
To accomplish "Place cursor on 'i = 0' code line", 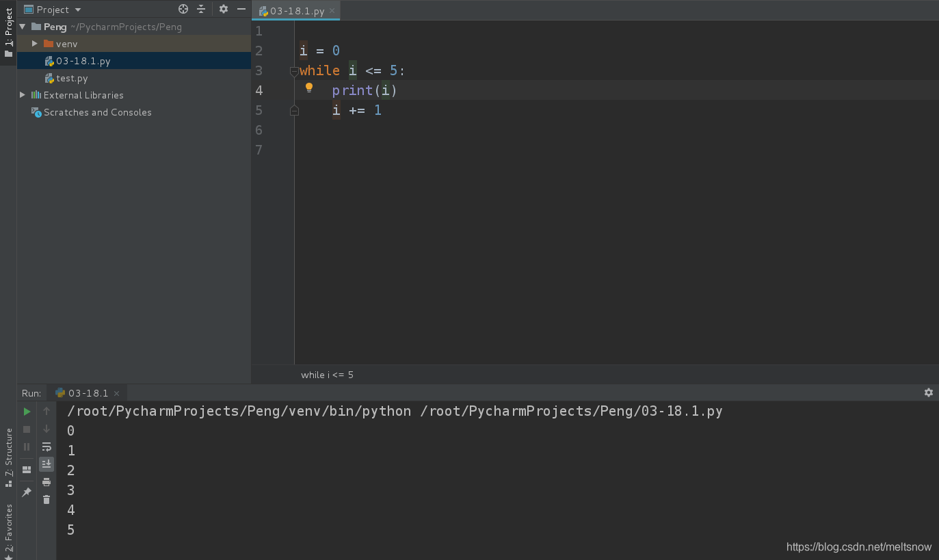I will click(319, 51).
